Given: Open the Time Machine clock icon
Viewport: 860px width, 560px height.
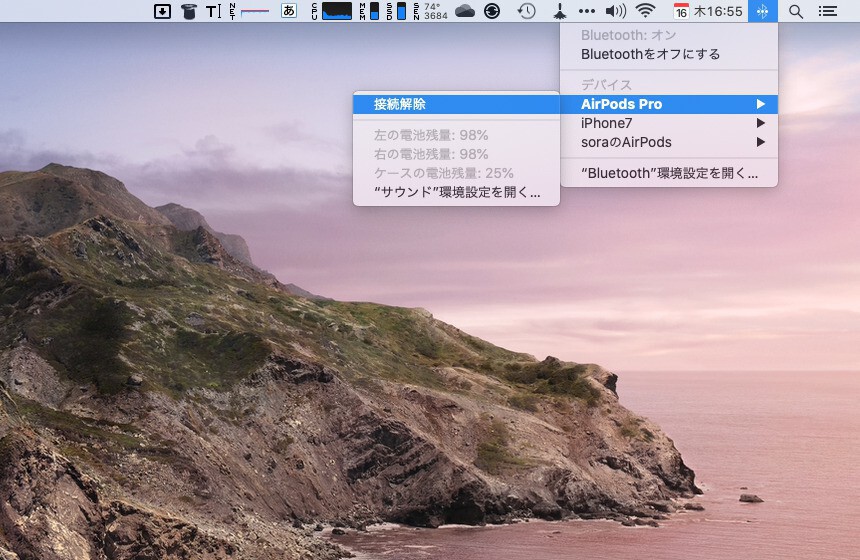Looking at the screenshot, I should [x=526, y=11].
